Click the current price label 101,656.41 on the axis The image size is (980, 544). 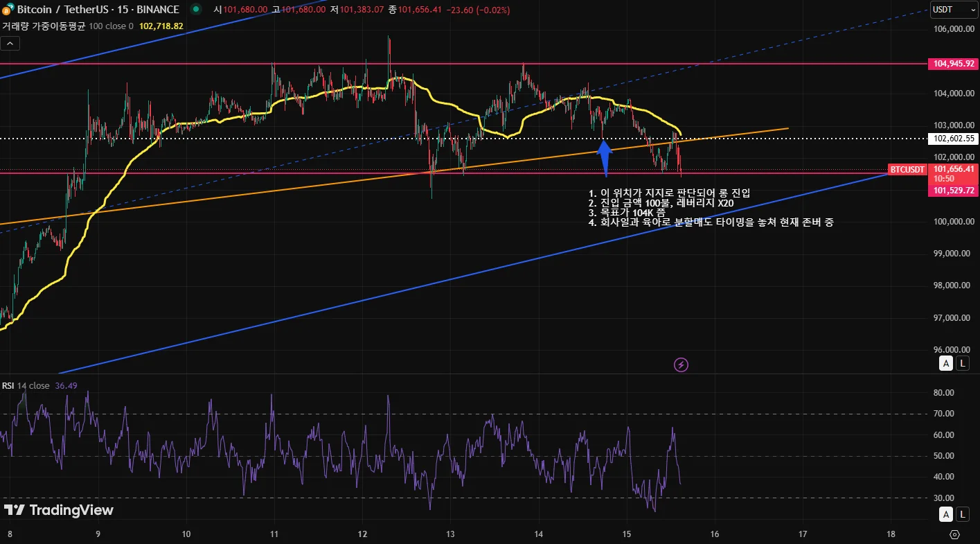click(954, 169)
